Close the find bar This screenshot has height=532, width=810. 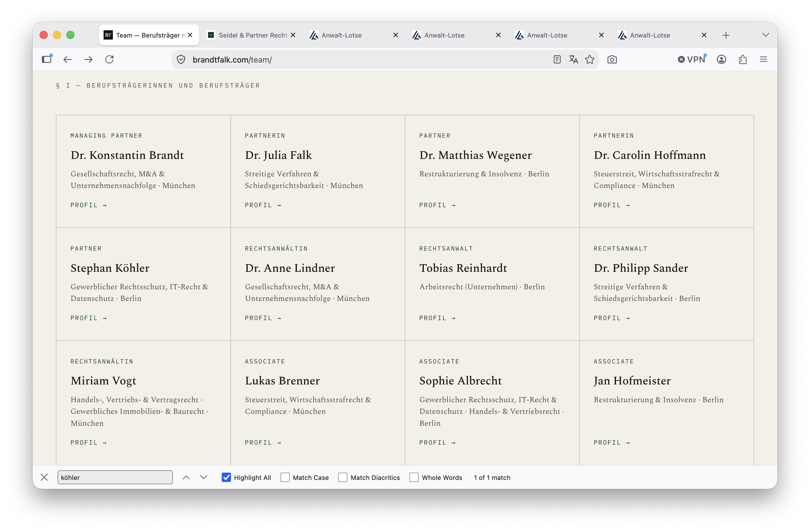(x=44, y=477)
